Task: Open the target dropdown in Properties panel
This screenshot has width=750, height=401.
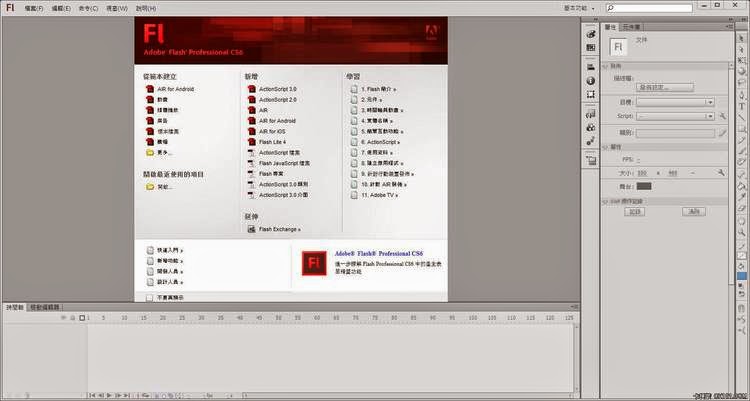Action: (x=675, y=102)
